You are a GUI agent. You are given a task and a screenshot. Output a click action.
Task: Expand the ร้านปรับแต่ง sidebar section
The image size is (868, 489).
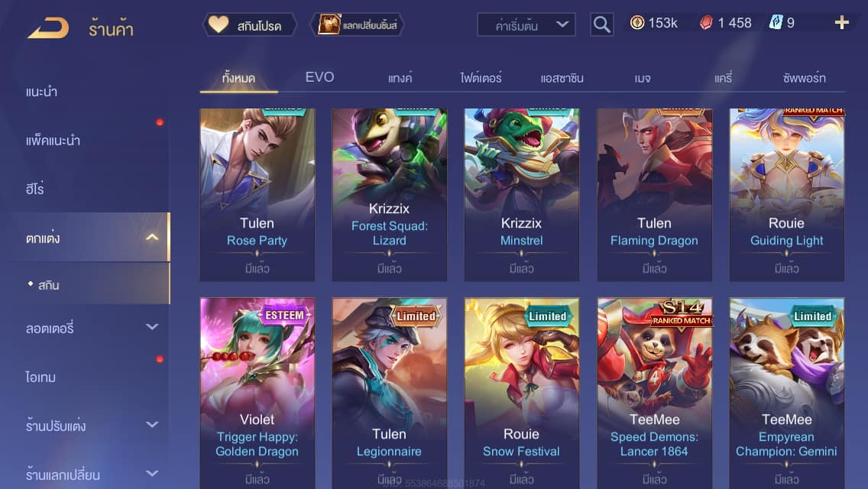click(152, 425)
